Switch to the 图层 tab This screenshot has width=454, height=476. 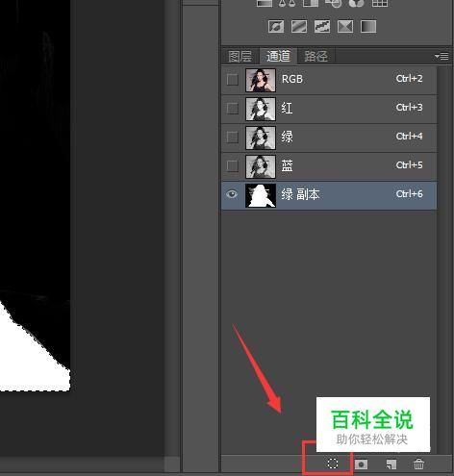(x=240, y=57)
